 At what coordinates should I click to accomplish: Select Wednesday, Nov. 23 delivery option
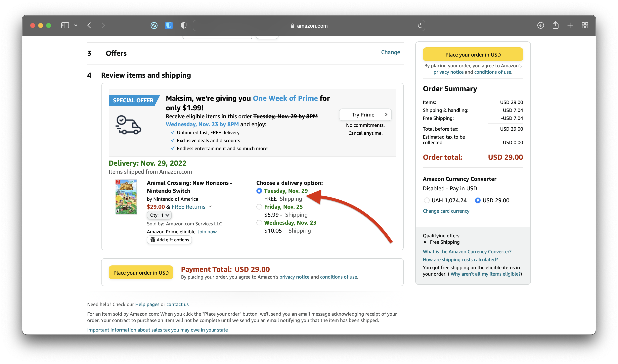pos(259,223)
